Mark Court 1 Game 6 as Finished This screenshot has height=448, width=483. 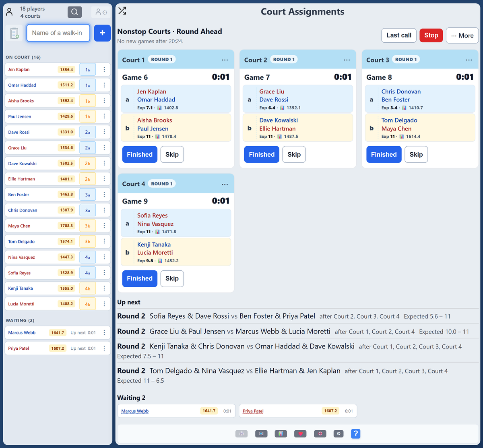coord(140,154)
